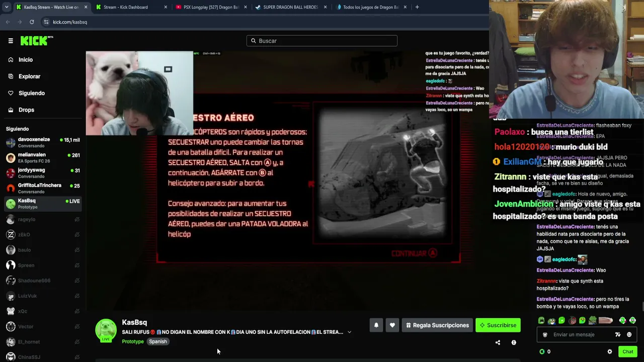Screen dimensions: 644x362
Task: Switch to SUPER DRAGON BALL HEROES tab
Action: [x=291, y=7]
